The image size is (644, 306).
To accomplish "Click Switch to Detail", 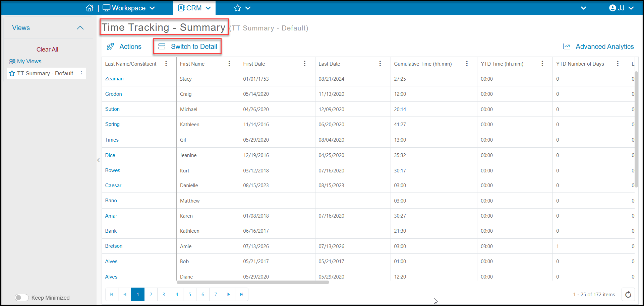I will coord(187,47).
